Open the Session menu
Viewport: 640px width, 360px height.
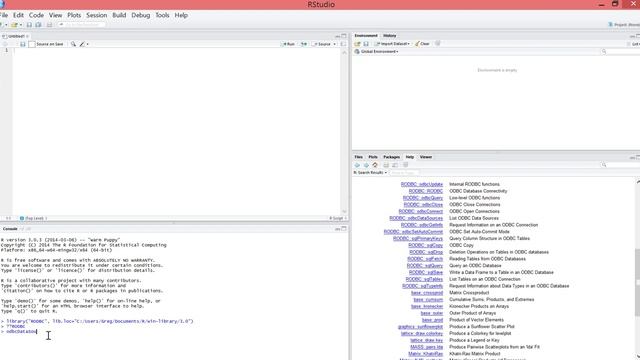(96, 15)
